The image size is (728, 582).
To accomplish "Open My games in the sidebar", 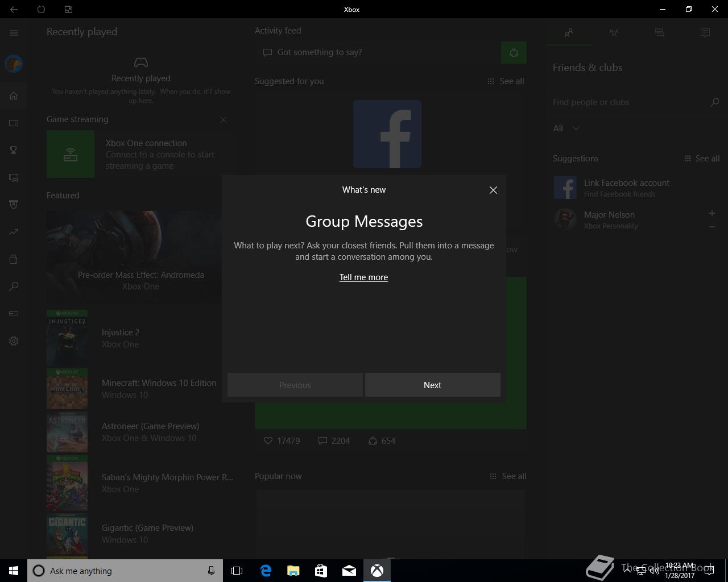I will point(14,123).
